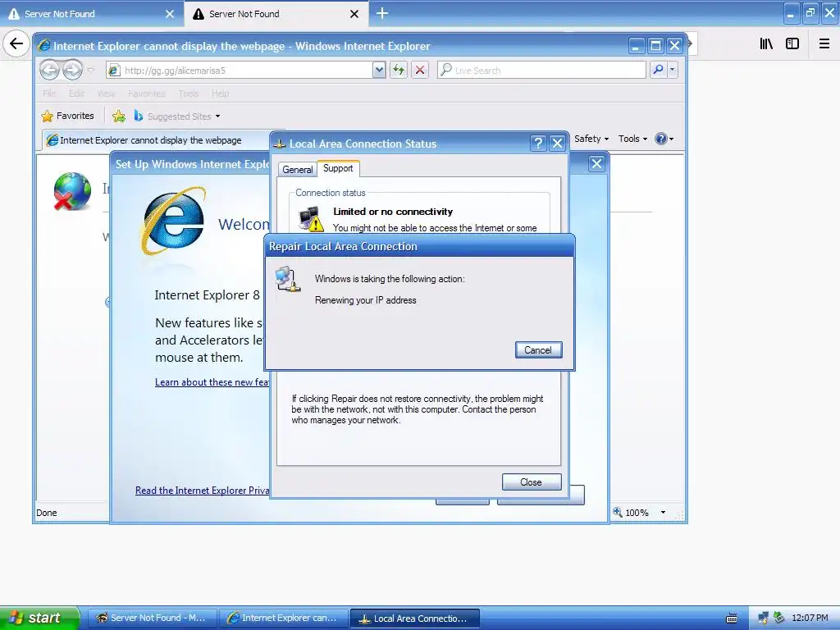Click the IE refresh icon
840x630 pixels.
(x=399, y=71)
